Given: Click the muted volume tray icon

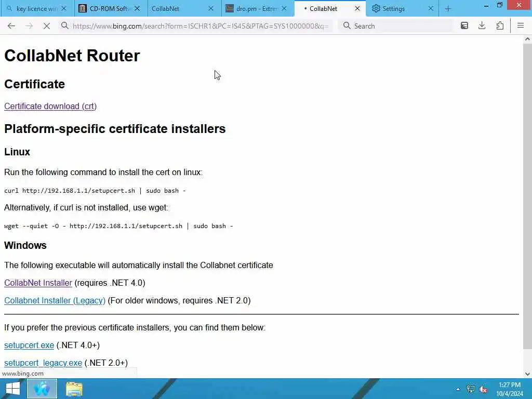Looking at the screenshot, I should pos(483,389).
